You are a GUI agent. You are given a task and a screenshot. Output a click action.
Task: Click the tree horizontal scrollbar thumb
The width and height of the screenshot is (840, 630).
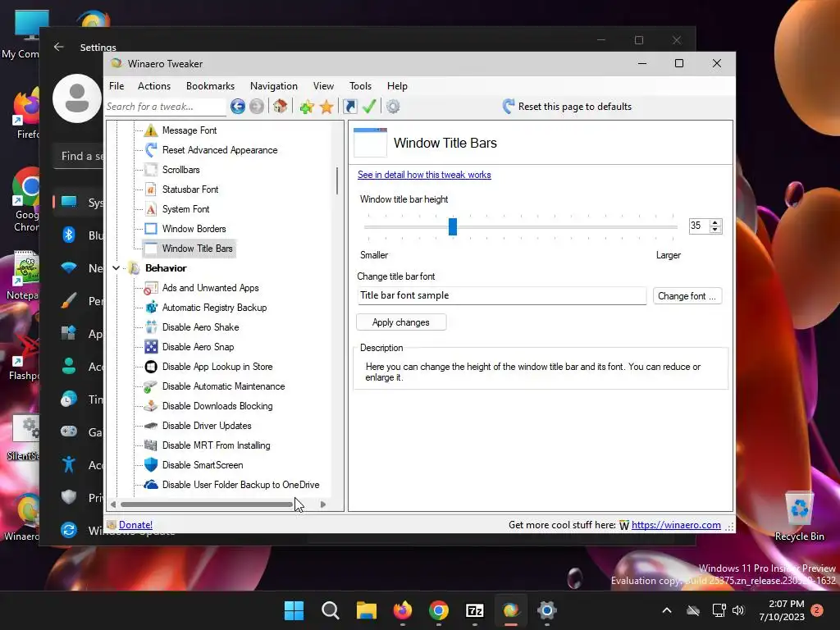pyautogui.click(x=207, y=504)
